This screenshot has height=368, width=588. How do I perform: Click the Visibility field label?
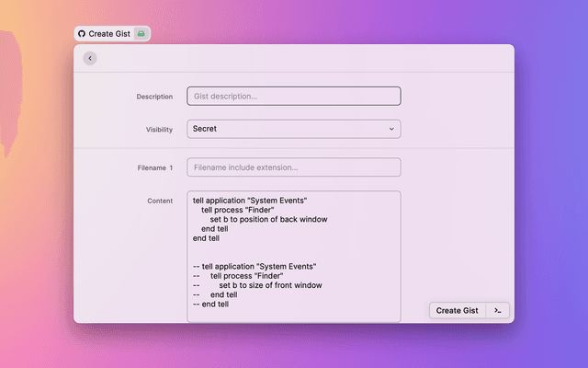pos(159,130)
